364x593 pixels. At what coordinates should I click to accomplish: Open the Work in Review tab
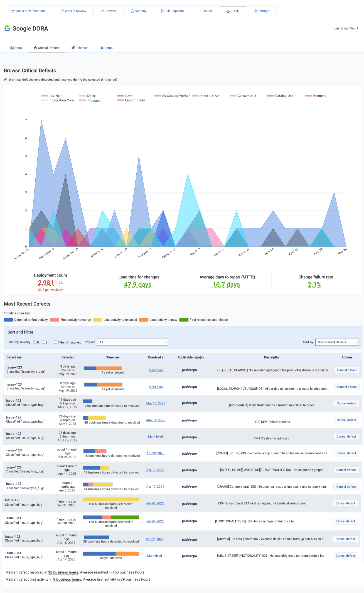tap(73, 11)
